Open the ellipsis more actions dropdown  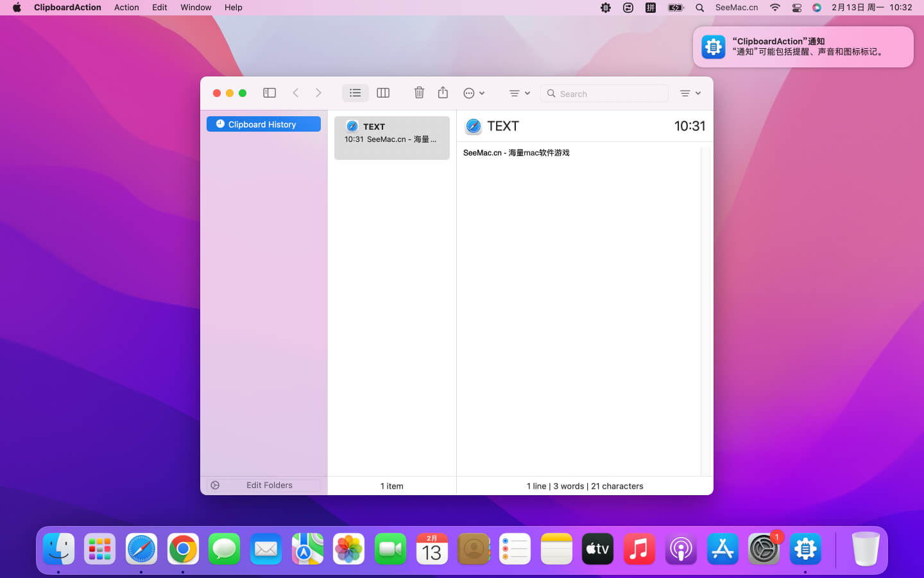(x=474, y=93)
